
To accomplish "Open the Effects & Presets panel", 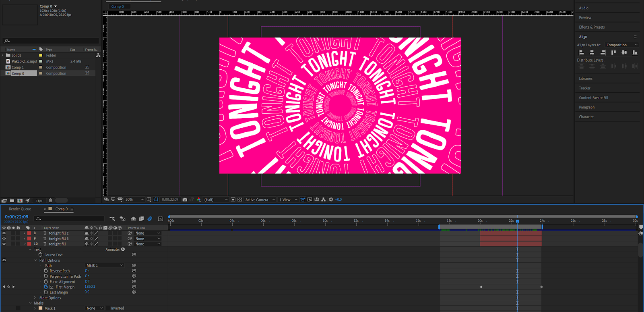I will [592, 27].
